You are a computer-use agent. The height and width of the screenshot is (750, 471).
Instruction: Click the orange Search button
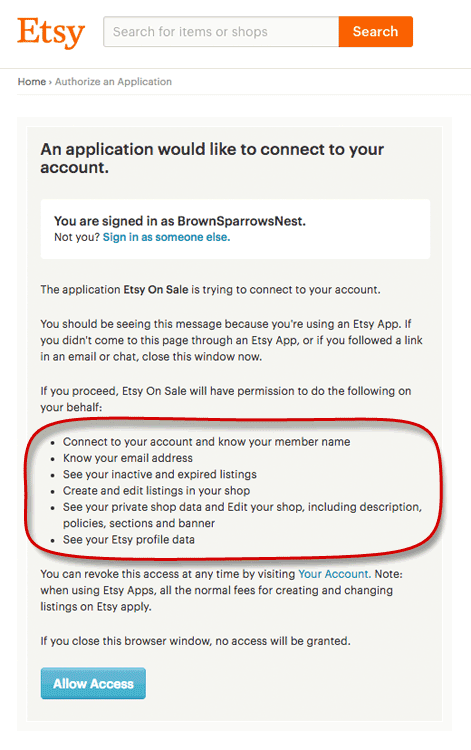coord(375,32)
